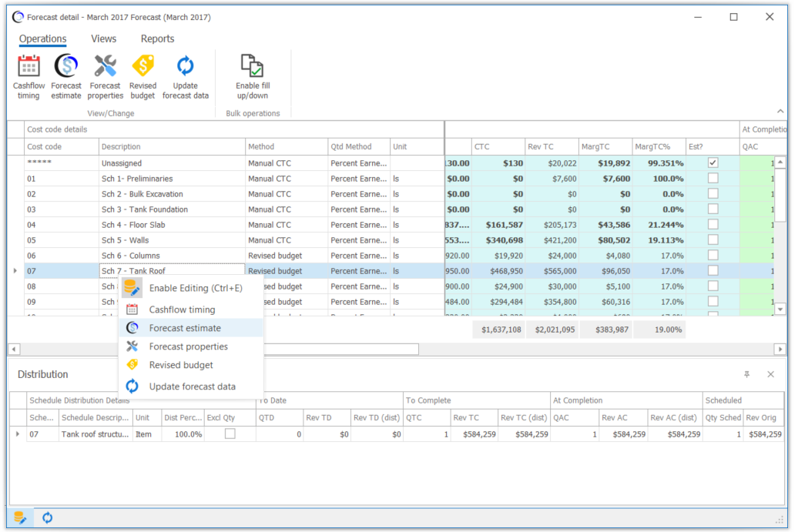Click CTC value $468,950 for Tank Roof

[x=498, y=271]
